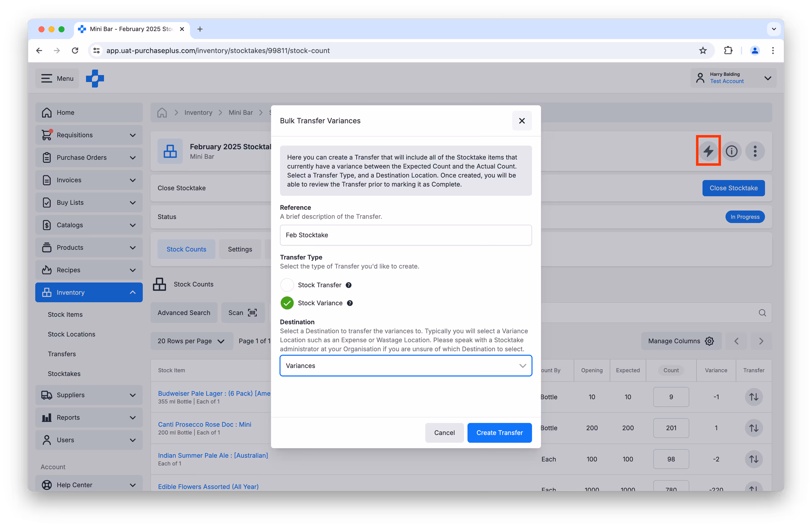Open Stocktakes in sidebar
This screenshot has width=812, height=528.
coord(64,374)
